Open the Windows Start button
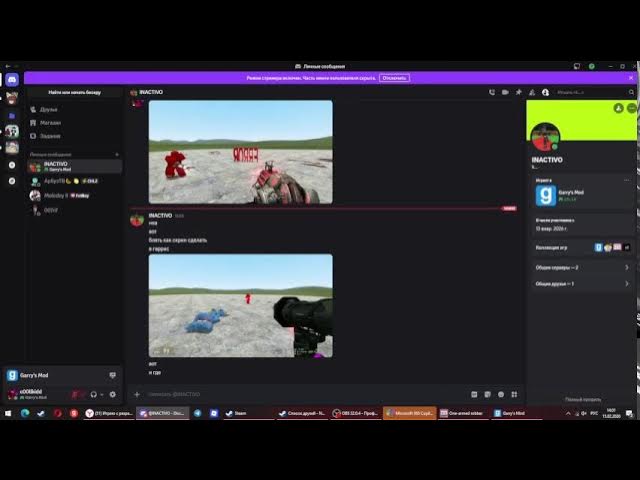The image size is (640, 480). pos(8,413)
